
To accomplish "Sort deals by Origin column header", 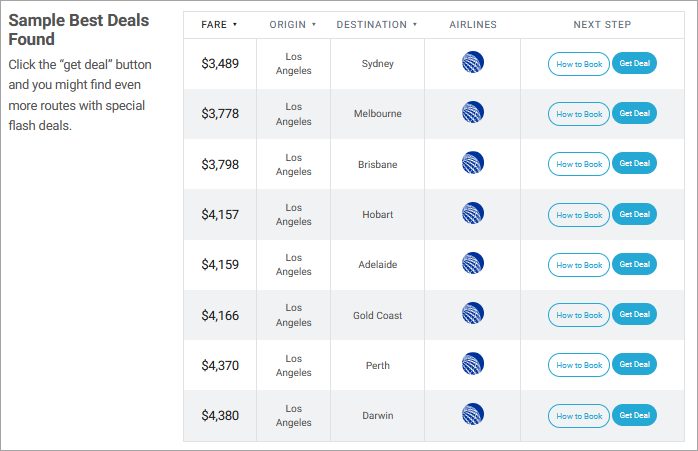I will 293,24.
